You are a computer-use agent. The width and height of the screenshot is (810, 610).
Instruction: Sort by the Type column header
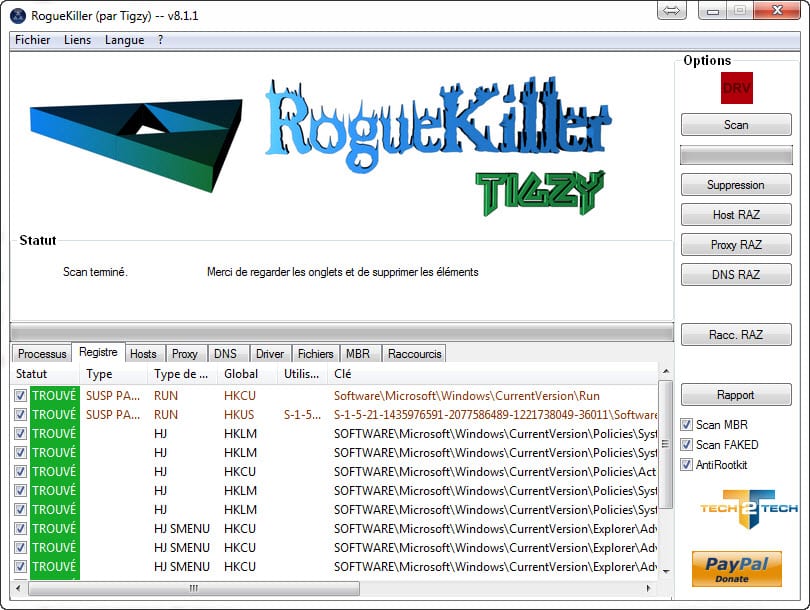click(x=114, y=374)
